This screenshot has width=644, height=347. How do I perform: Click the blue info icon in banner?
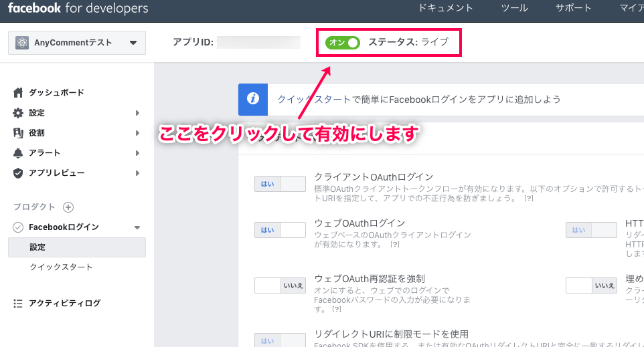(253, 99)
